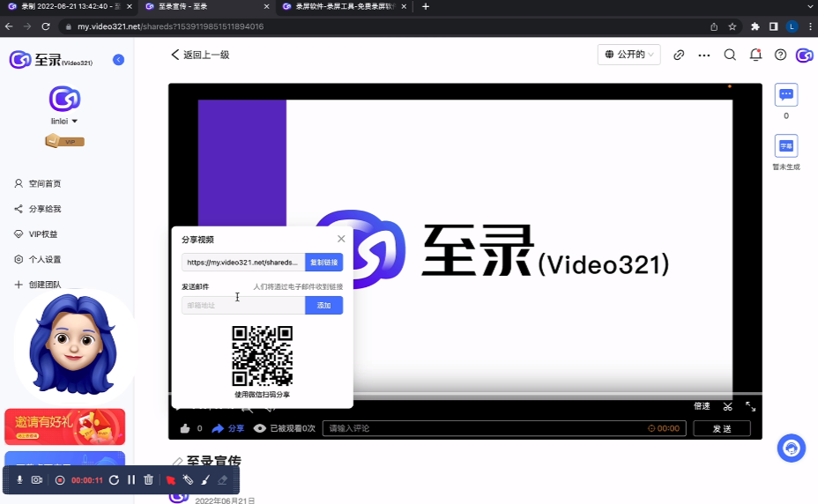818x504 pixels.
Task: Open the 倍速 playback speed menu
Action: [702, 406]
